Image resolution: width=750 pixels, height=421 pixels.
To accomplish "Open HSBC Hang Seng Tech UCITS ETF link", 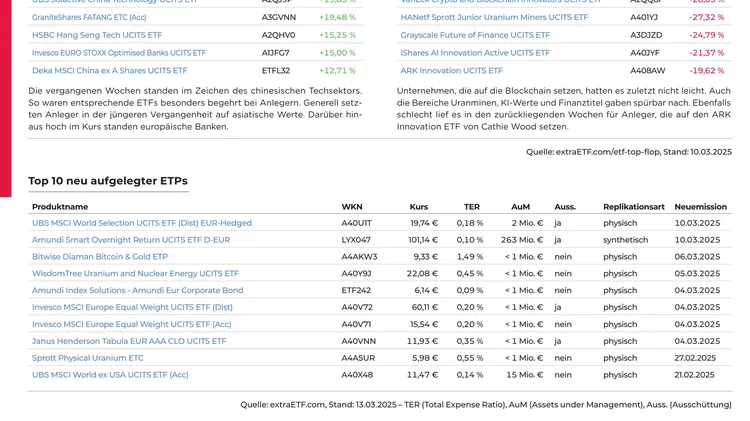I will click(97, 35).
